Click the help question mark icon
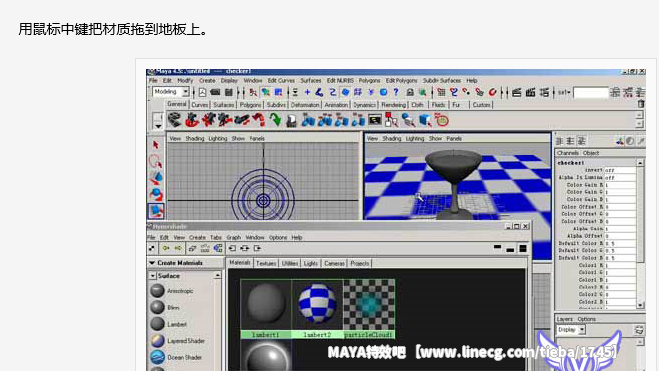This screenshot has width=659, height=371. click(395, 92)
